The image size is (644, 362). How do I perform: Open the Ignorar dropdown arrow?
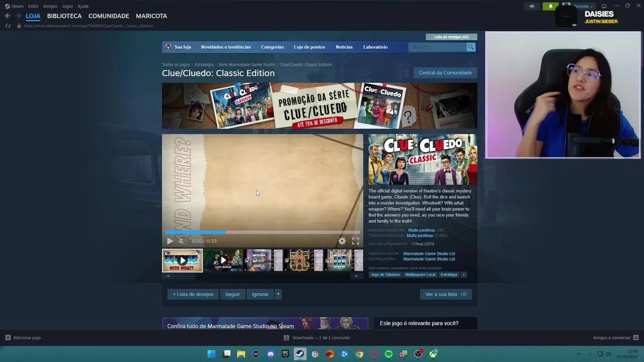point(278,294)
